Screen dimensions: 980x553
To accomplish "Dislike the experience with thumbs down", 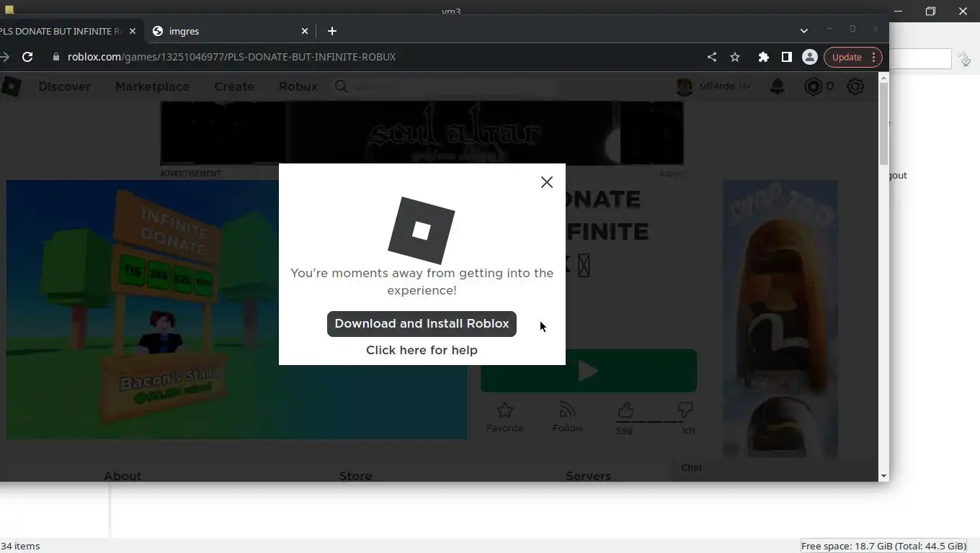I will [x=685, y=410].
